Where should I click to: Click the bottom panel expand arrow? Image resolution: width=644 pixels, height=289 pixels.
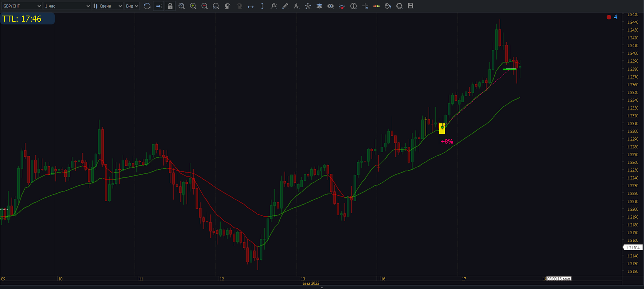322,287
